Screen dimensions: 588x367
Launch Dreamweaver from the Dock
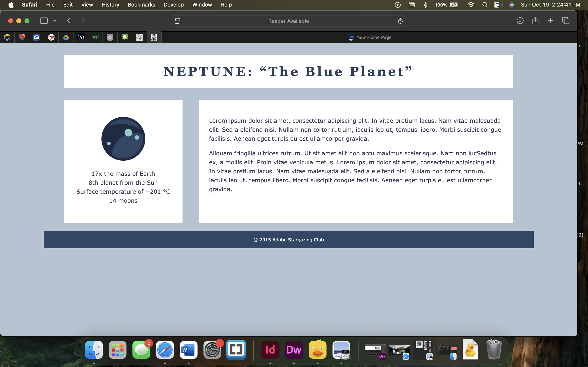pos(294,350)
